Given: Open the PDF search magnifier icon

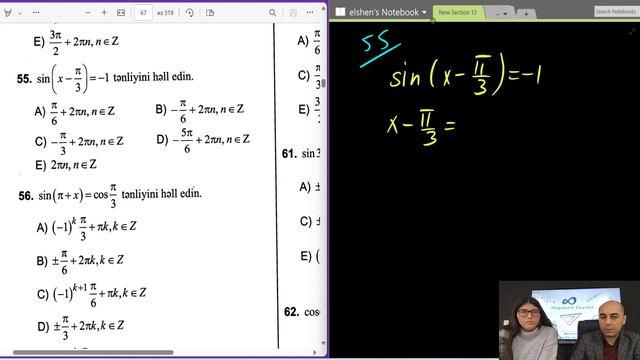Looking at the screenshot, I should click(x=272, y=13).
